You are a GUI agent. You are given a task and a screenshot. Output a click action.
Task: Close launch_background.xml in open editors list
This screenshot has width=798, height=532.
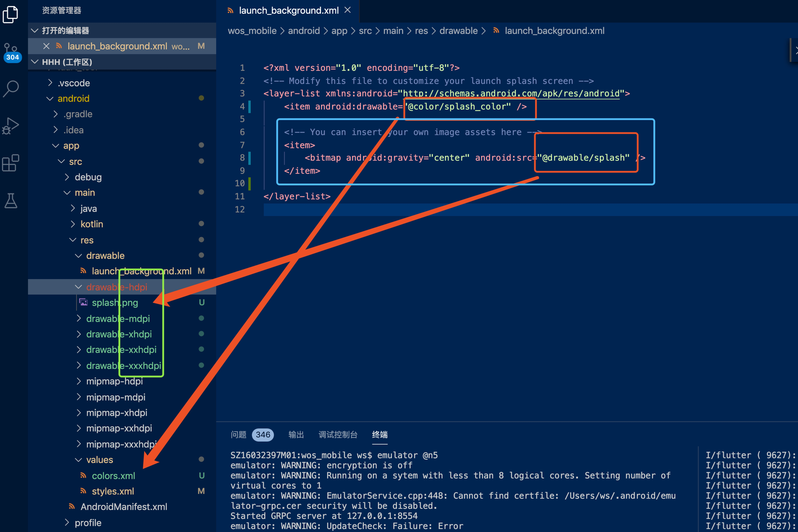point(46,46)
